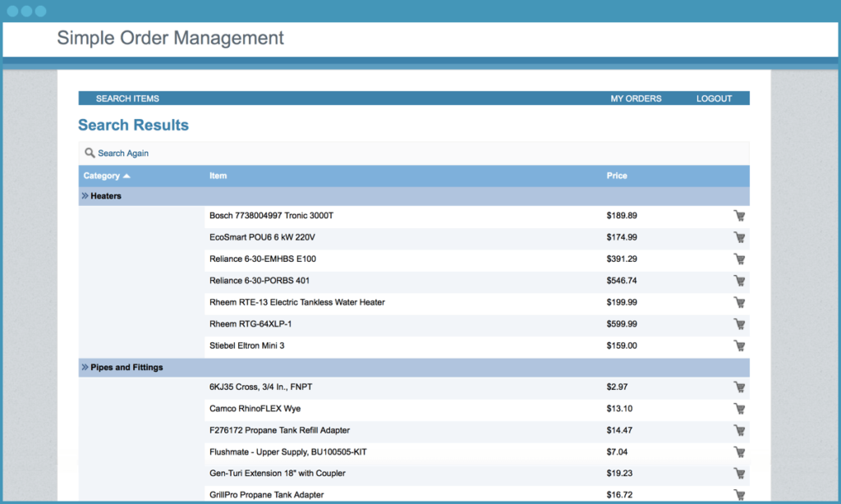The image size is (841, 504).
Task: Click the LOGOUT link
Action: (714, 99)
